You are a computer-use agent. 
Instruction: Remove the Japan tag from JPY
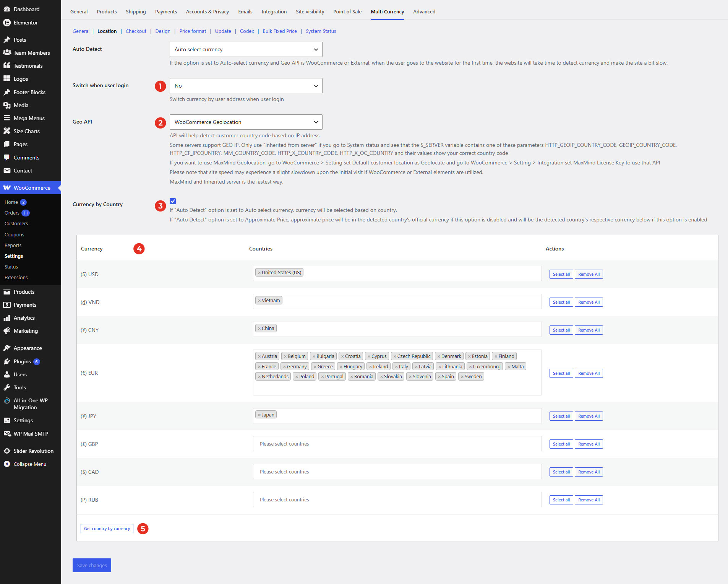coord(259,415)
